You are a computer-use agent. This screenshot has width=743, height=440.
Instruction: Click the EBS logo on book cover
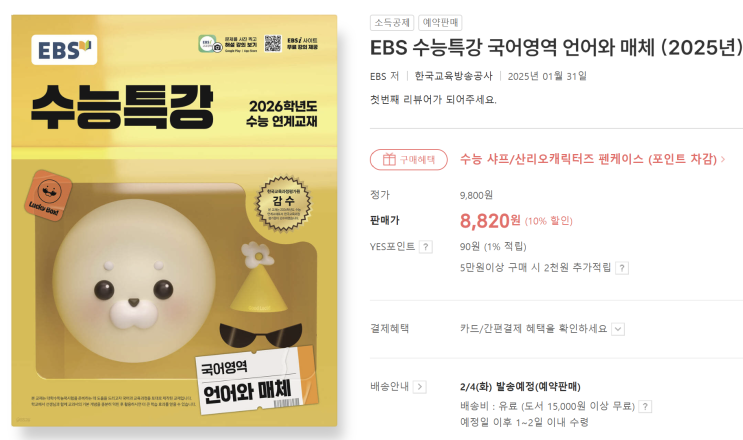64,50
